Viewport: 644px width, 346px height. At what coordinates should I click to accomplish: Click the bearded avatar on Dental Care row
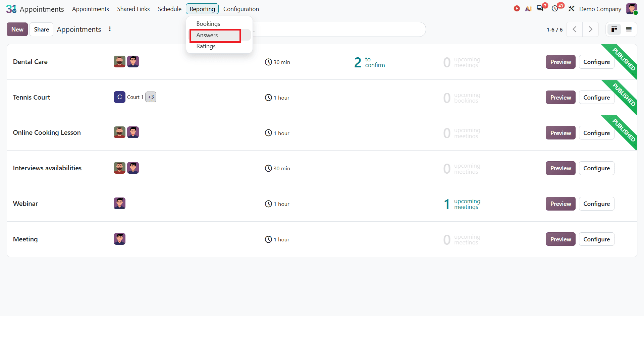[119, 62]
